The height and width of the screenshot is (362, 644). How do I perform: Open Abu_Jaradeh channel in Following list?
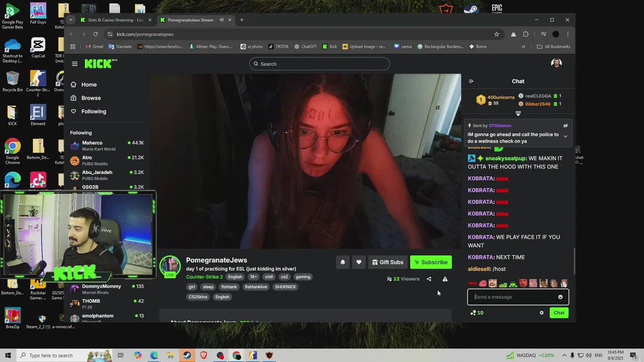[107, 175]
